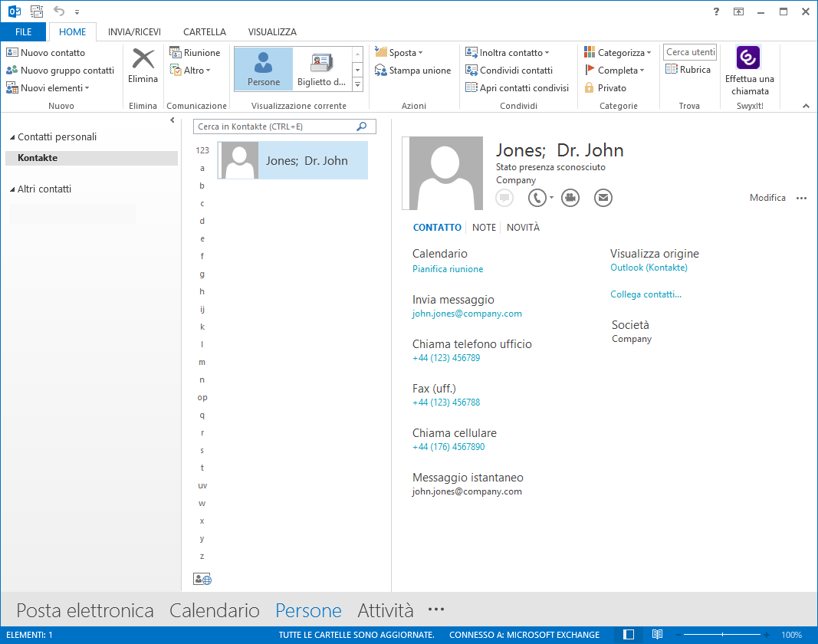Click Nuovo contatto in ribbon
This screenshot has height=644, width=818.
click(46, 53)
